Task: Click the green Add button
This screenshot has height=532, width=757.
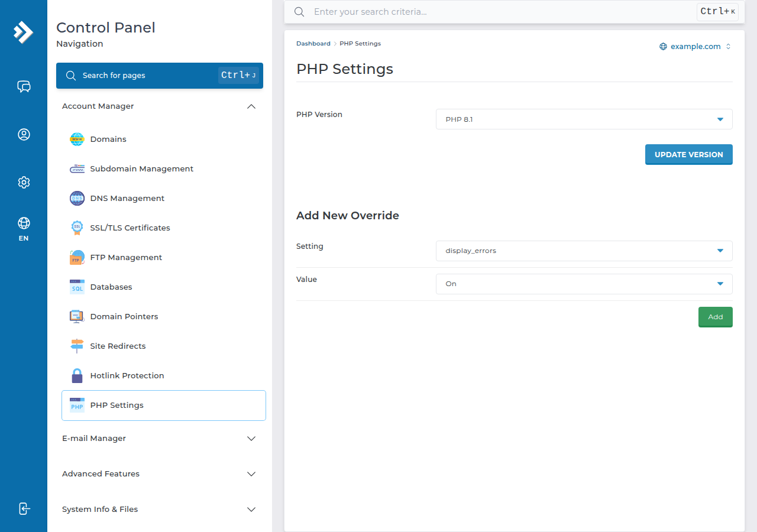Action: coord(716,317)
